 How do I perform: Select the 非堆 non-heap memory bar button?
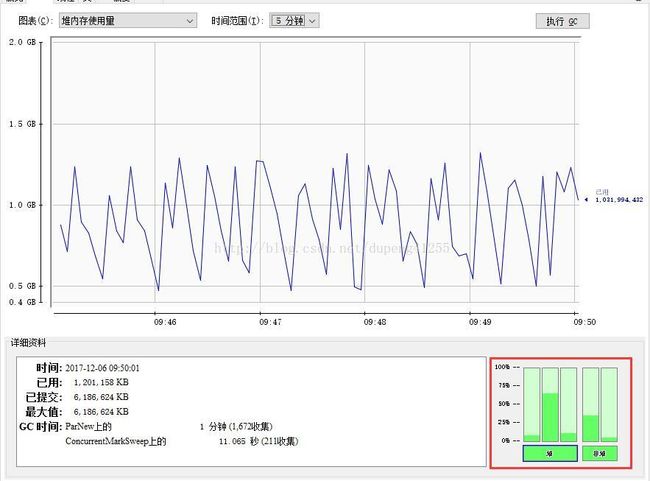point(599,453)
